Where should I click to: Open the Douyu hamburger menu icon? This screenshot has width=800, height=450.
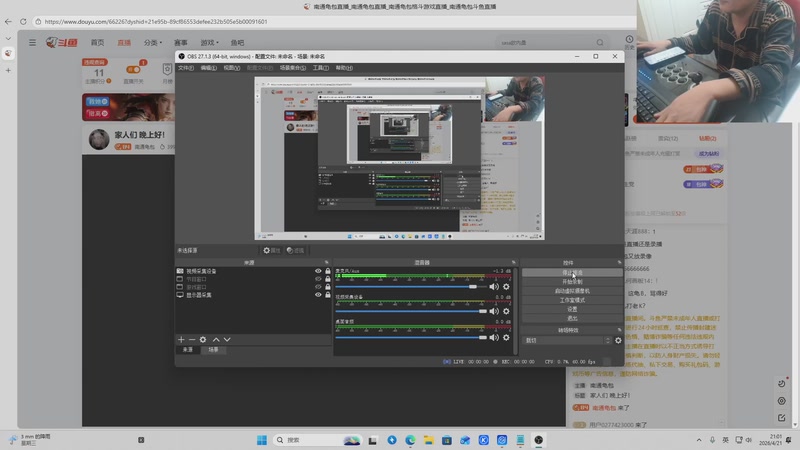(33, 43)
